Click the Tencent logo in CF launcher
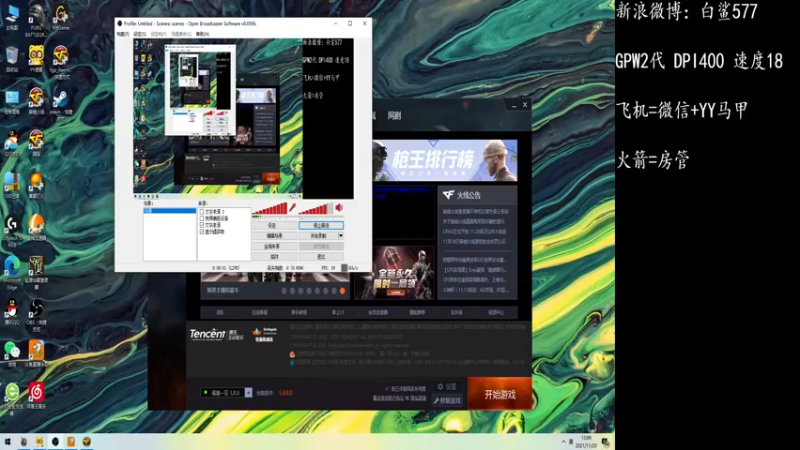800x450 pixels. (x=207, y=334)
